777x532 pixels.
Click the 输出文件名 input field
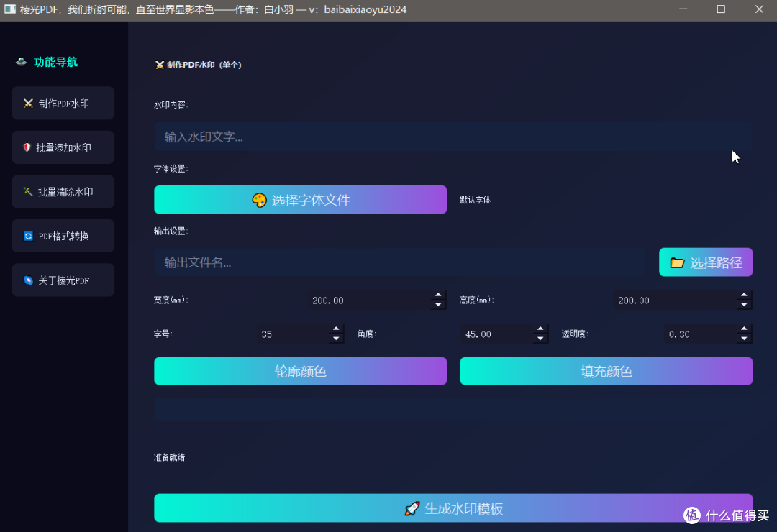[401, 262]
